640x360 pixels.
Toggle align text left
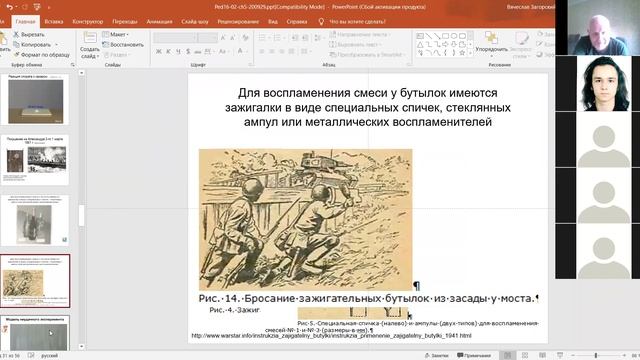pyautogui.click(x=262, y=51)
